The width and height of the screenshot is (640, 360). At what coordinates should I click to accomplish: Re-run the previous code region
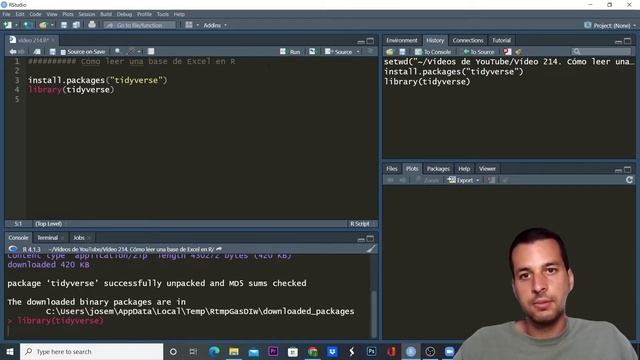point(312,51)
